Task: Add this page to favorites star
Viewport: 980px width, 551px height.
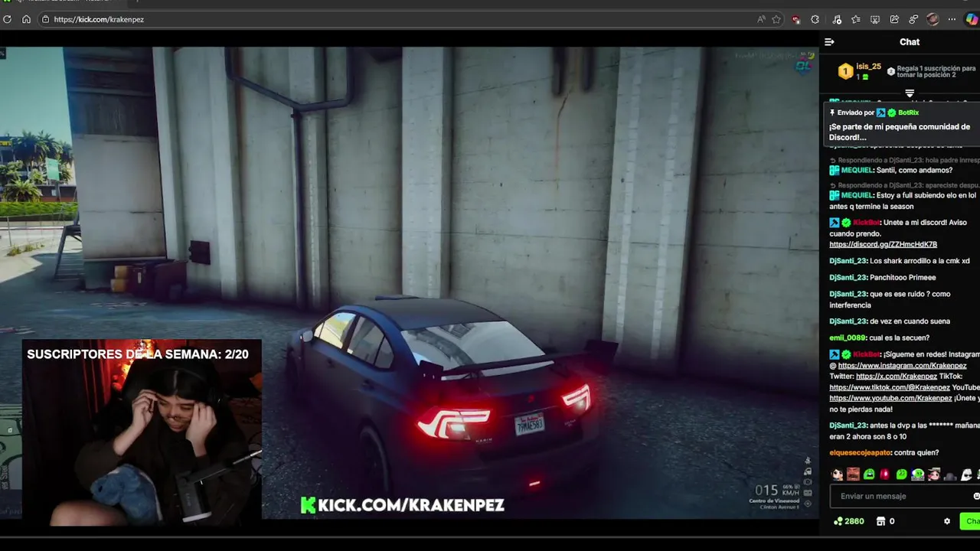Action: [776, 19]
